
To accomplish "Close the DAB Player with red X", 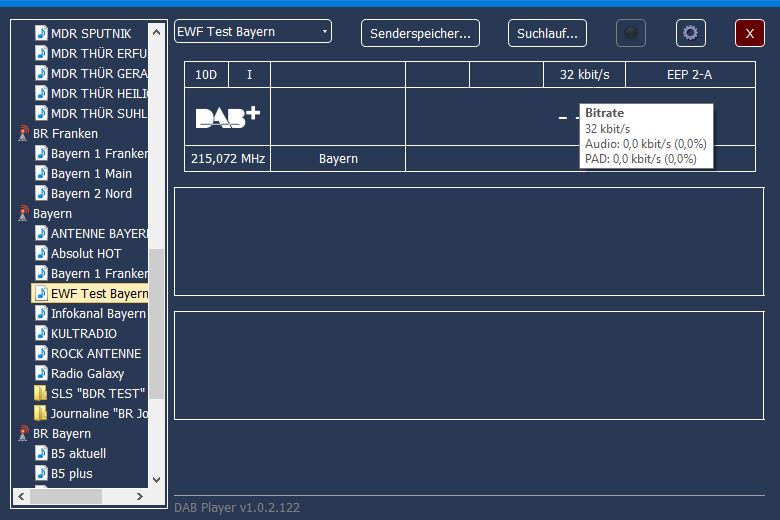I will [749, 33].
